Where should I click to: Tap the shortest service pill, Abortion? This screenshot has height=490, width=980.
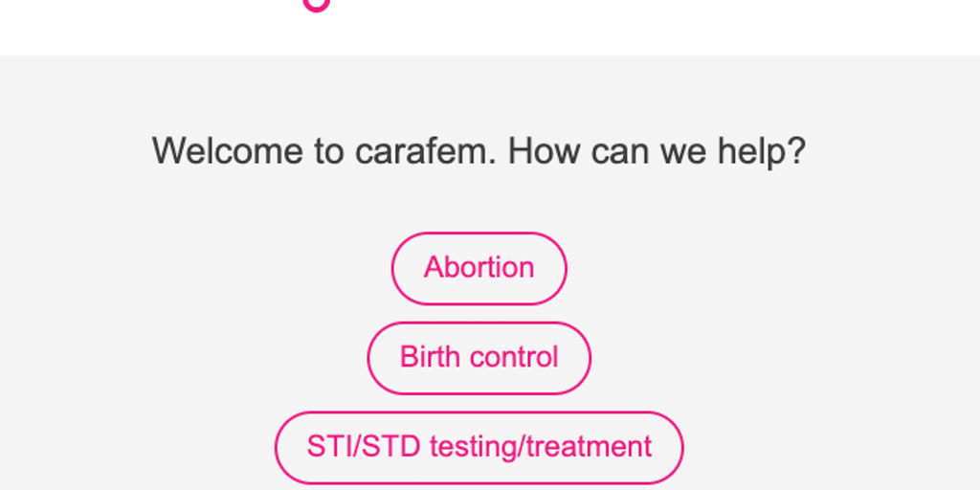coord(479,268)
